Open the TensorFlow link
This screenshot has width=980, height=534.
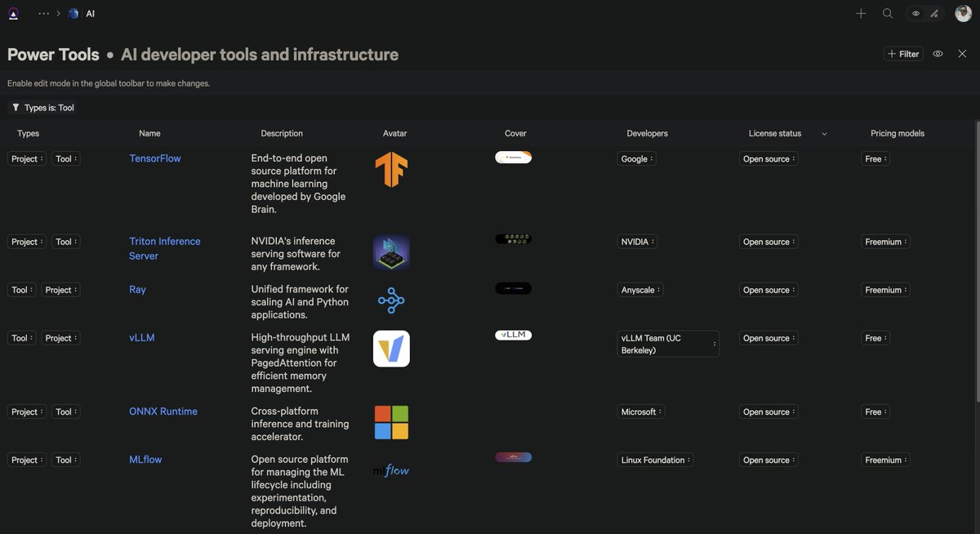155,158
